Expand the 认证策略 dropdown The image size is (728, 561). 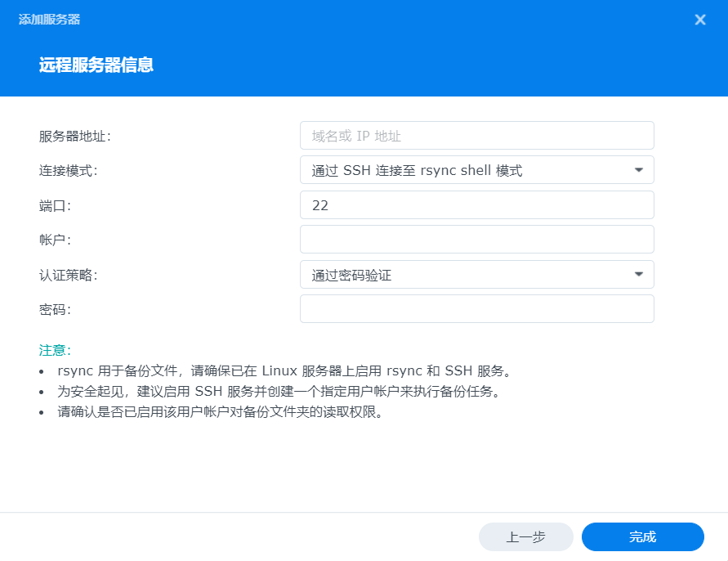(x=477, y=275)
